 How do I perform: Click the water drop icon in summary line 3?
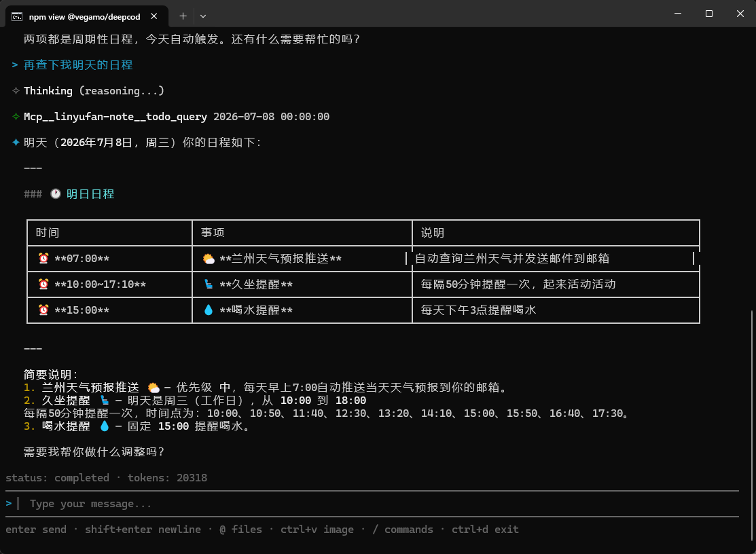pos(105,426)
